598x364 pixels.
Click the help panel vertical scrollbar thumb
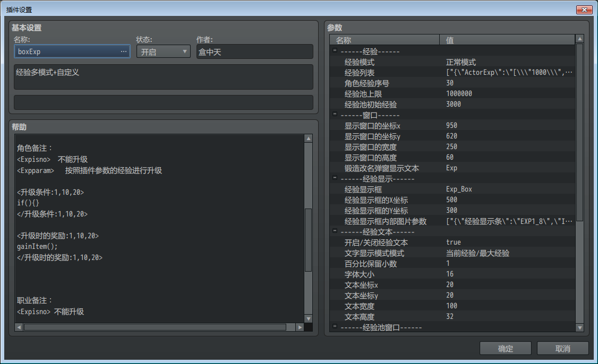(x=309, y=240)
